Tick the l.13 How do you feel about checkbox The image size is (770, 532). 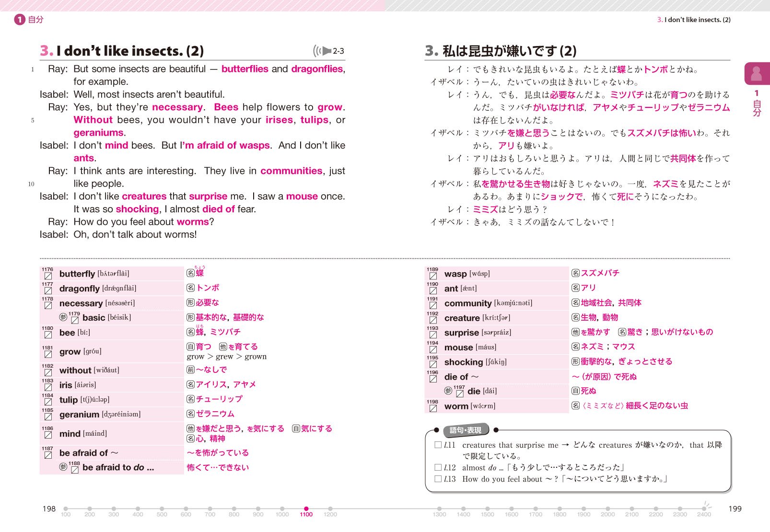click(438, 478)
